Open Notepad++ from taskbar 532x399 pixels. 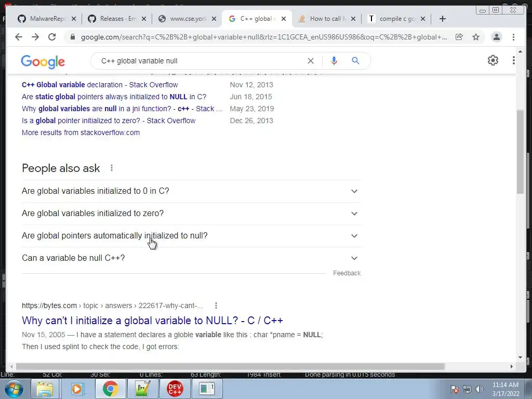point(142,389)
